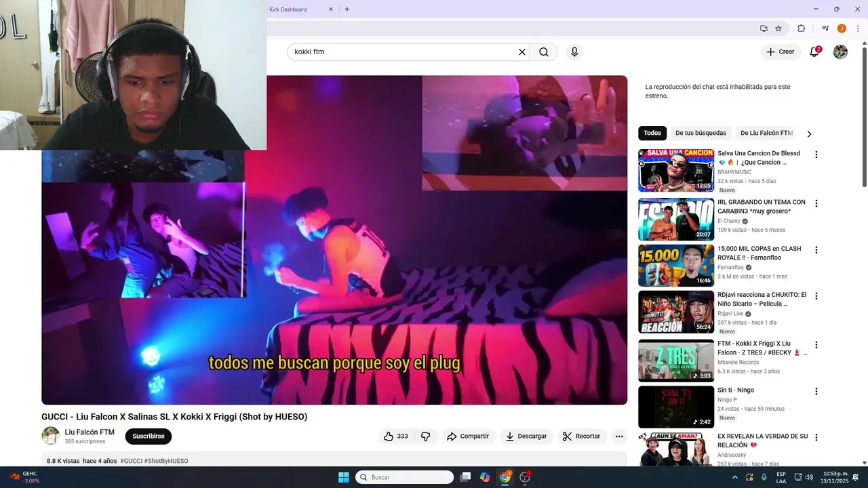The image size is (868, 488).
Task: Select De tus búsquedas filter chip
Action: coord(701,133)
